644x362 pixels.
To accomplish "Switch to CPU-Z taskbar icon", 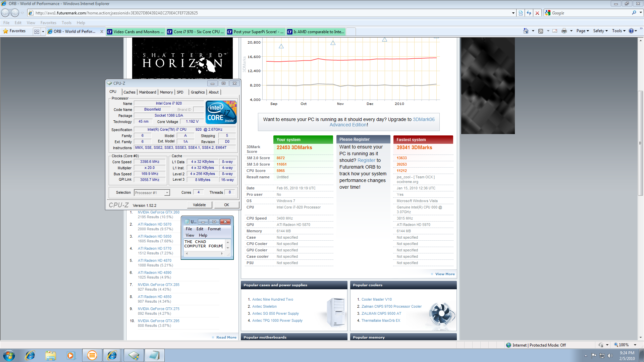I will [133, 355].
